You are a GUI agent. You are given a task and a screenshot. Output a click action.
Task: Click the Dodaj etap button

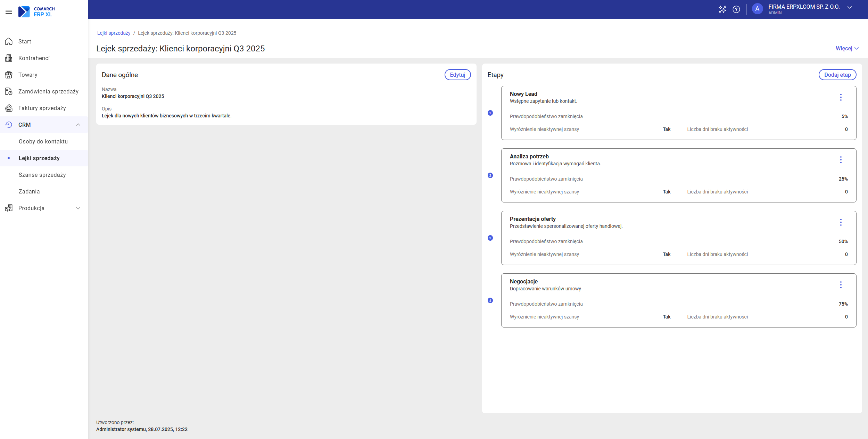click(x=837, y=75)
